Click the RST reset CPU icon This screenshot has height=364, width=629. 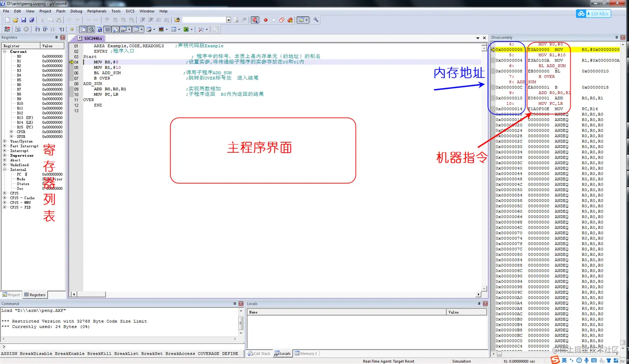(x=7, y=30)
